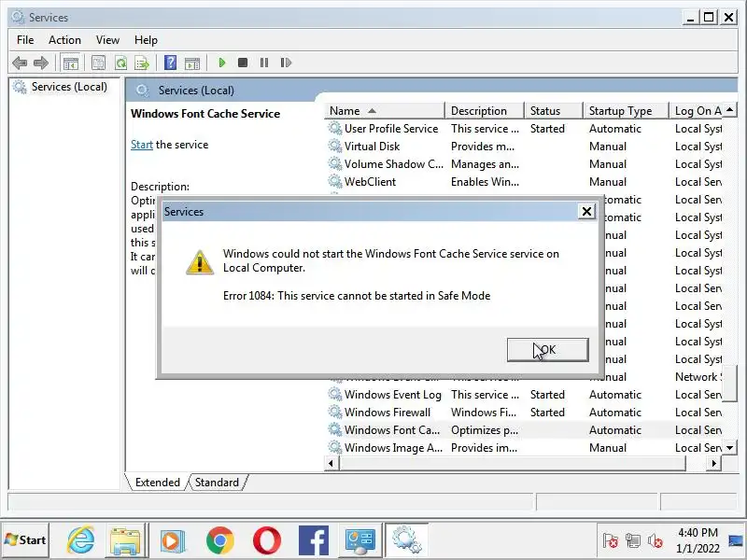Launch Google Chrome from the taskbar

[x=219, y=541]
